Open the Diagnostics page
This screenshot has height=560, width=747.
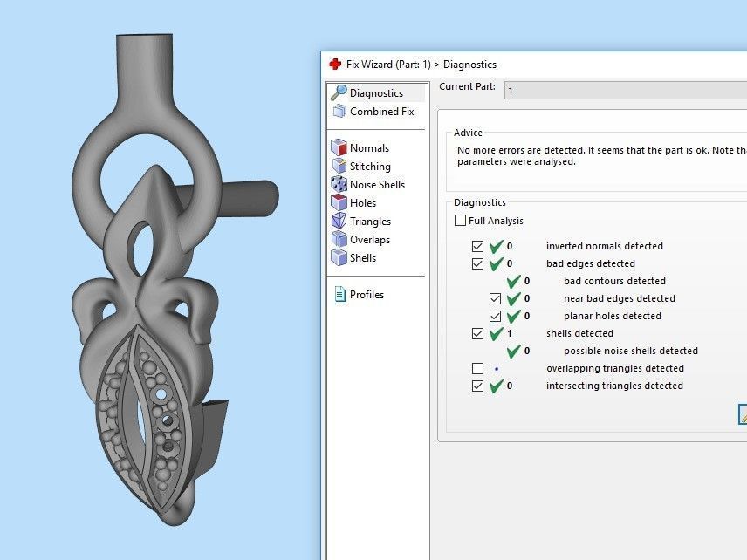[376, 92]
